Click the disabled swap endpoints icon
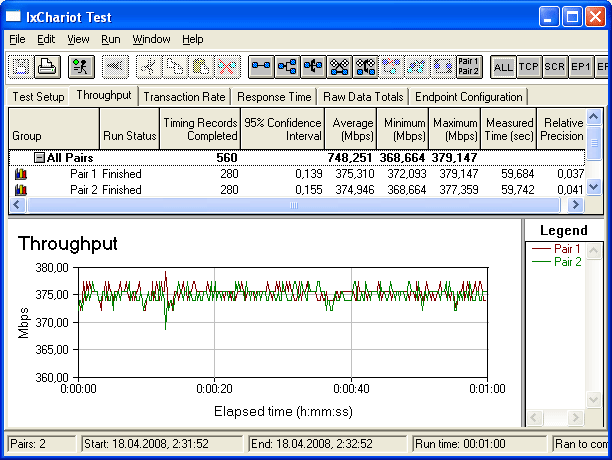The image size is (612, 460). coord(443,67)
